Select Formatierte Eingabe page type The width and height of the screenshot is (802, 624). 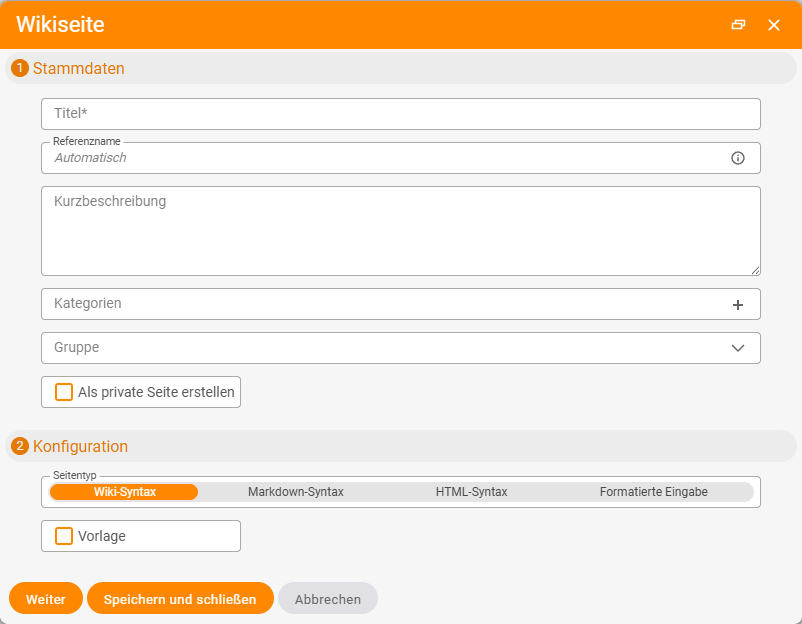(x=653, y=492)
